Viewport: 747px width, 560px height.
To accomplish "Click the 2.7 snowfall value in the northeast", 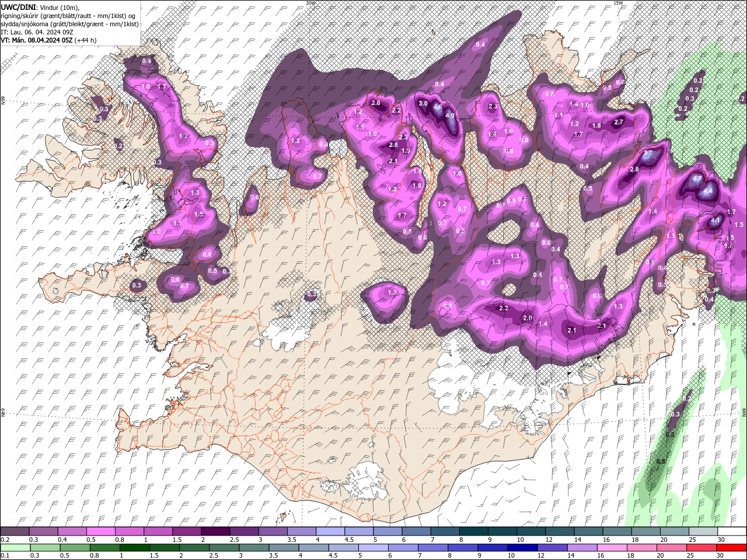I will pos(619,123).
